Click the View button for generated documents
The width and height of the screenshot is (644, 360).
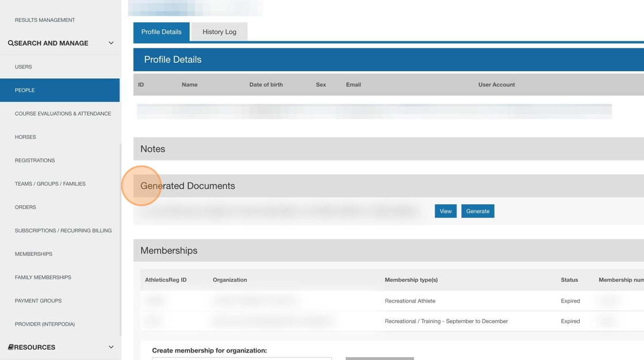click(x=445, y=211)
